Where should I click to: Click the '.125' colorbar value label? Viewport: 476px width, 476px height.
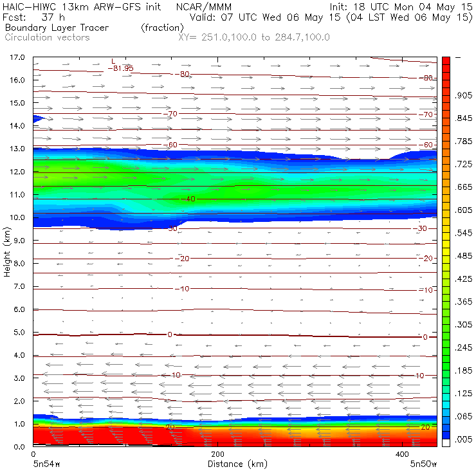[x=463, y=394]
